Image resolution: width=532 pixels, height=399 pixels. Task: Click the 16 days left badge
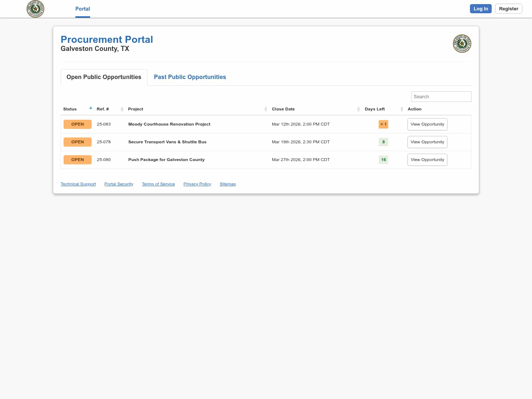(x=383, y=160)
